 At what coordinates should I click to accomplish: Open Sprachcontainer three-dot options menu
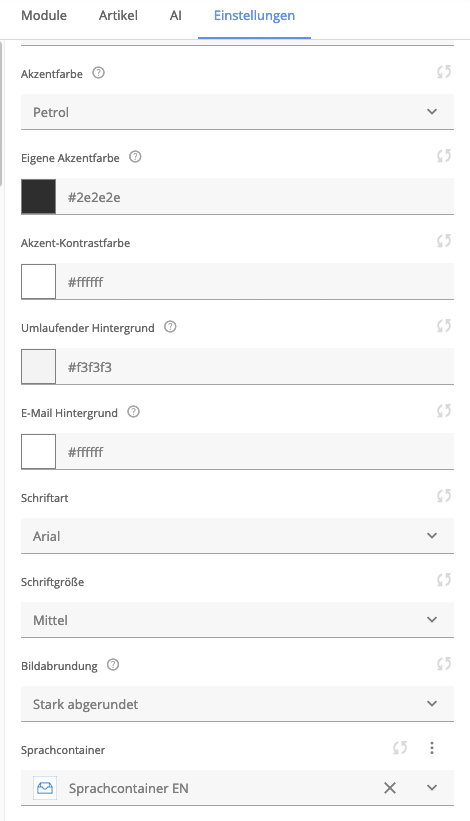pyautogui.click(x=432, y=748)
